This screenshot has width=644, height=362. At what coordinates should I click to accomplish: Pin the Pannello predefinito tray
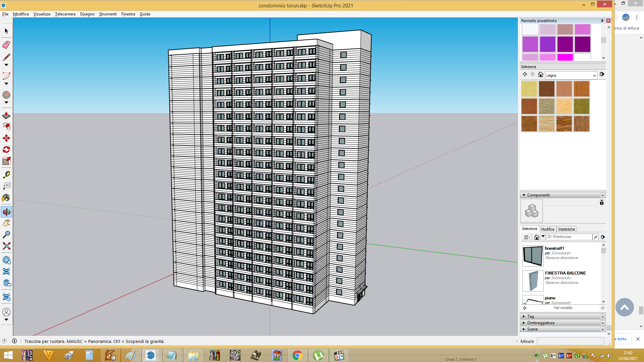[602, 21]
